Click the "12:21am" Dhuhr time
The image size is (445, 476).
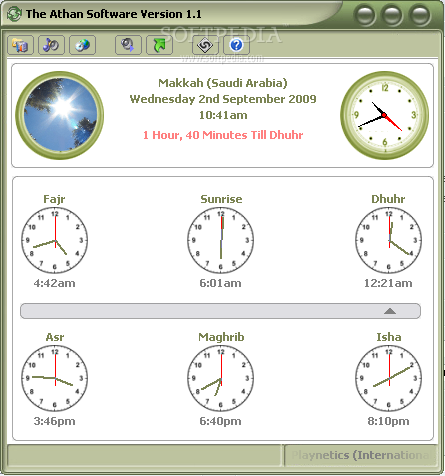[x=388, y=283]
